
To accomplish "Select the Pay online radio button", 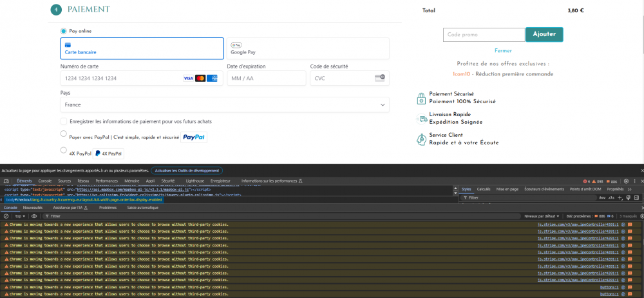I will click(x=64, y=31).
